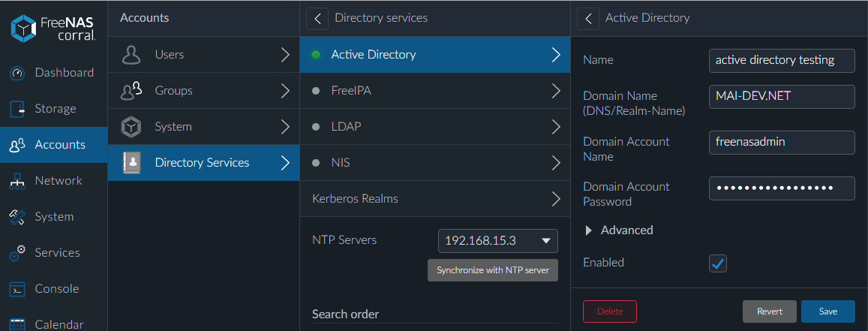Image resolution: width=868 pixels, height=331 pixels.
Task: Click Synchronize with NTP server button
Action: coord(493,271)
